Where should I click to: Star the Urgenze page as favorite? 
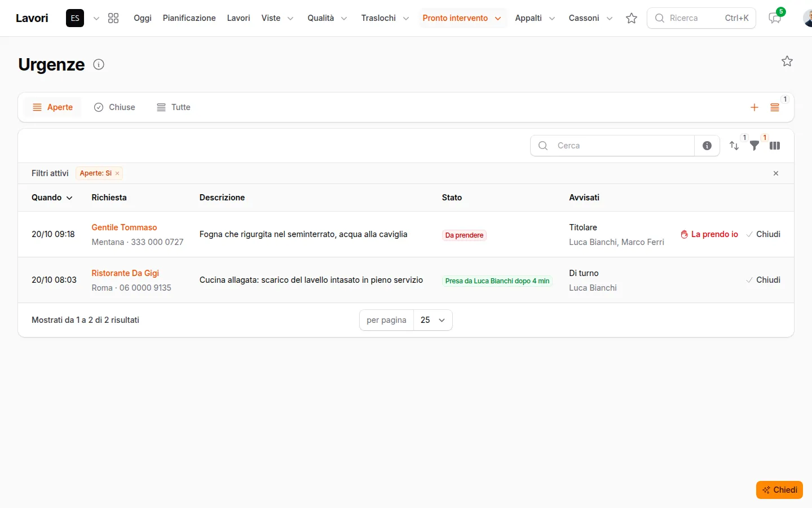tap(787, 61)
